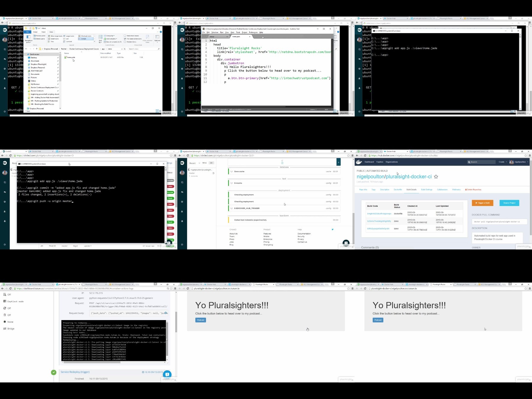
Task: Click the Downloads arrow icon under Quick access
Action: pos(29,61)
